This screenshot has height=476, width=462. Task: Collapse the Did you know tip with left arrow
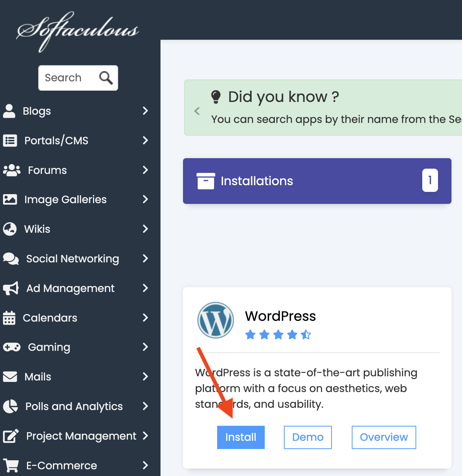(x=197, y=111)
